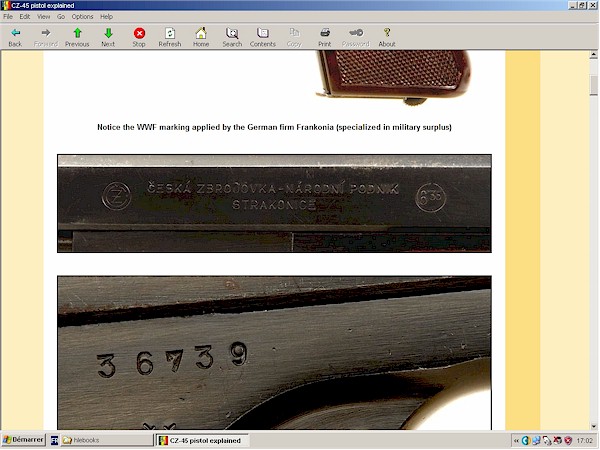Open the network computers tray icon
600x450 pixels.
coord(536,441)
